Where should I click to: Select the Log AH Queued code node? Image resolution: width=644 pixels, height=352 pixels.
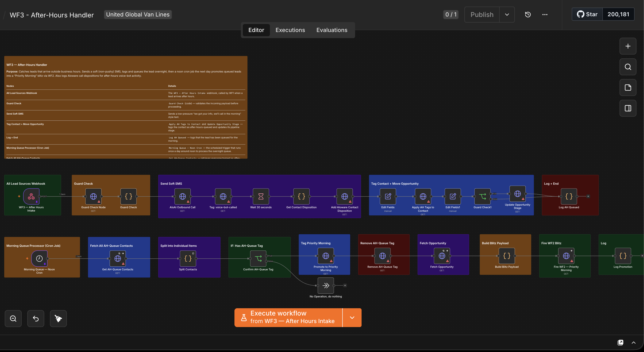(x=569, y=196)
